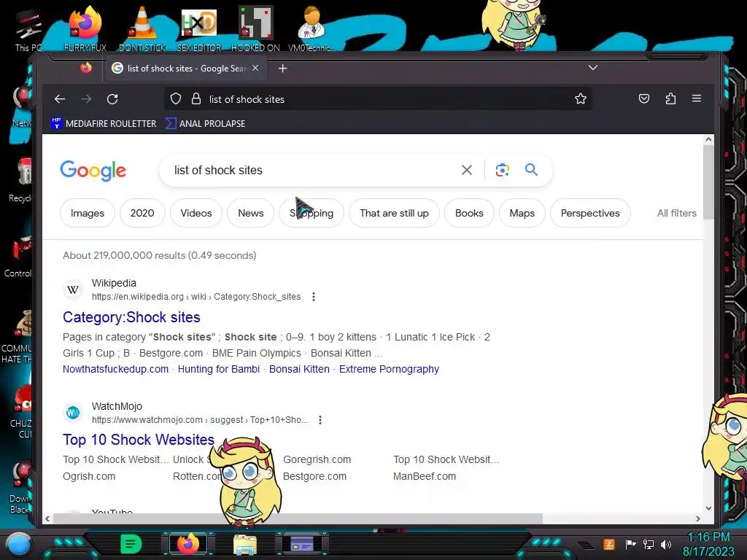This screenshot has height=560, width=747.
Task: Click the vertical page scrollbar thumb
Action: [x=708, y=182]
